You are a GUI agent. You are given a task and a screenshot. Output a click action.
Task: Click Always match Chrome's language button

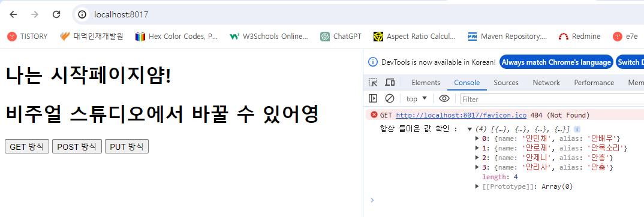pos(556,62)
